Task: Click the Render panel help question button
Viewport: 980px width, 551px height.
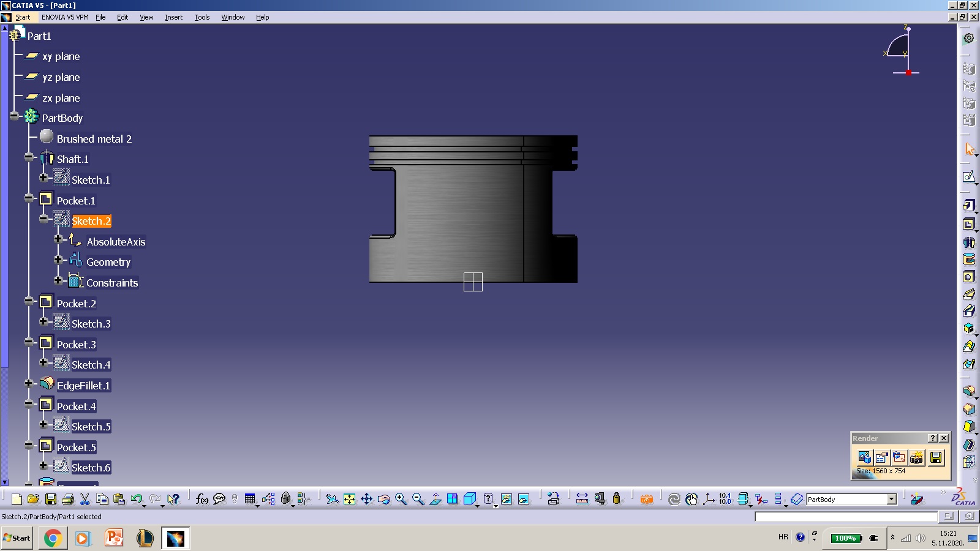Action: coord(932,438)
